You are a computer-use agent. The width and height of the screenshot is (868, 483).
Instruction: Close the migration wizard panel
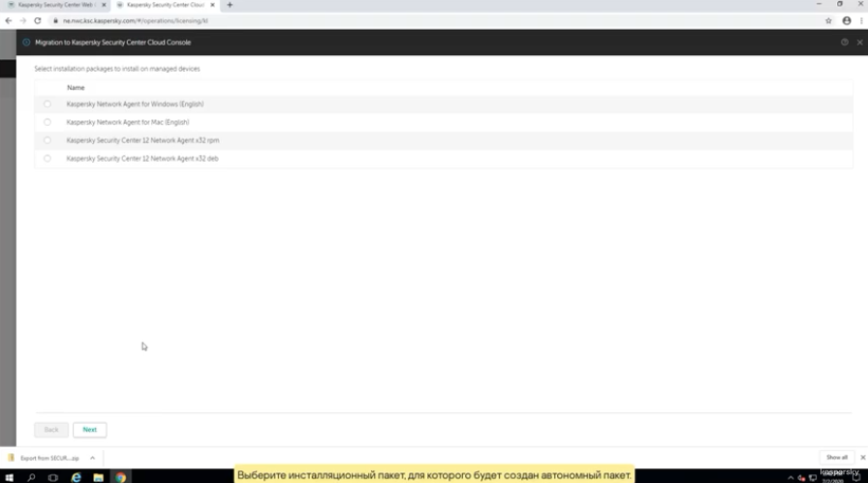coord(859,42)
